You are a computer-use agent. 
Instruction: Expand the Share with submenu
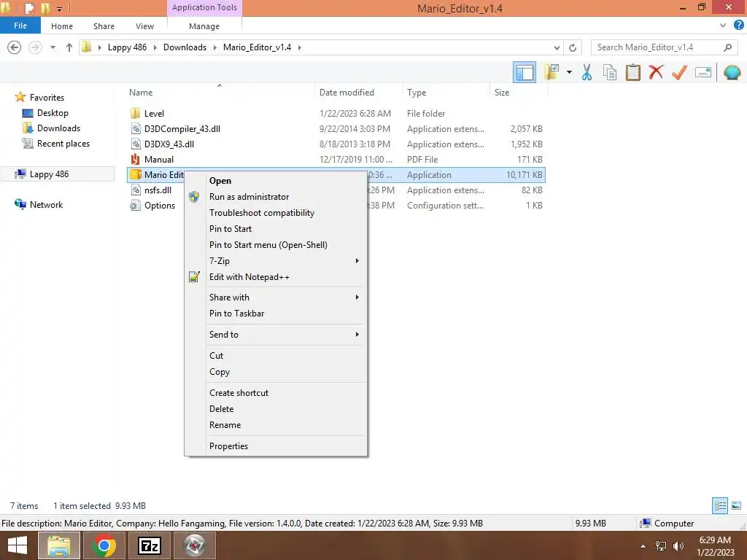(x=276, y=297)
